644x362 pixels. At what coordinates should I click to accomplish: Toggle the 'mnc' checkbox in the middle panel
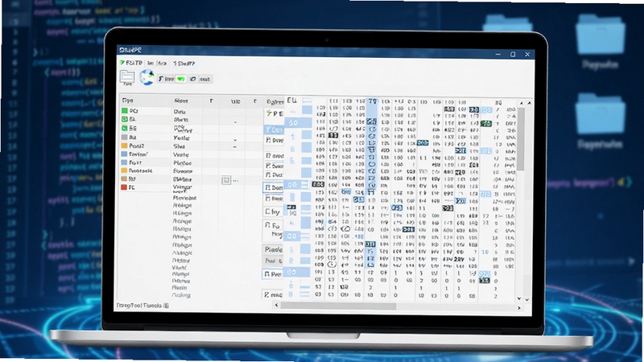pyautogui.click(x=267, y=294)
